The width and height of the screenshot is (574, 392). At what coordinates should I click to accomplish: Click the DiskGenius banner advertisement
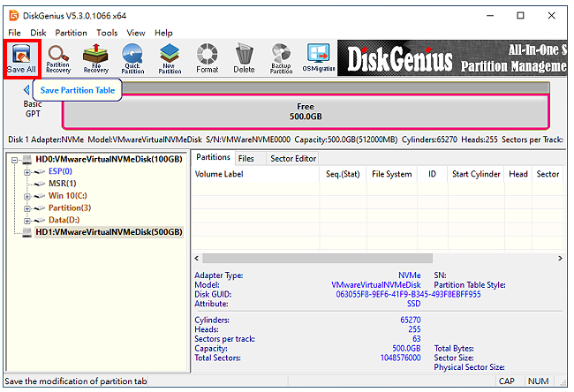[452, 58]
